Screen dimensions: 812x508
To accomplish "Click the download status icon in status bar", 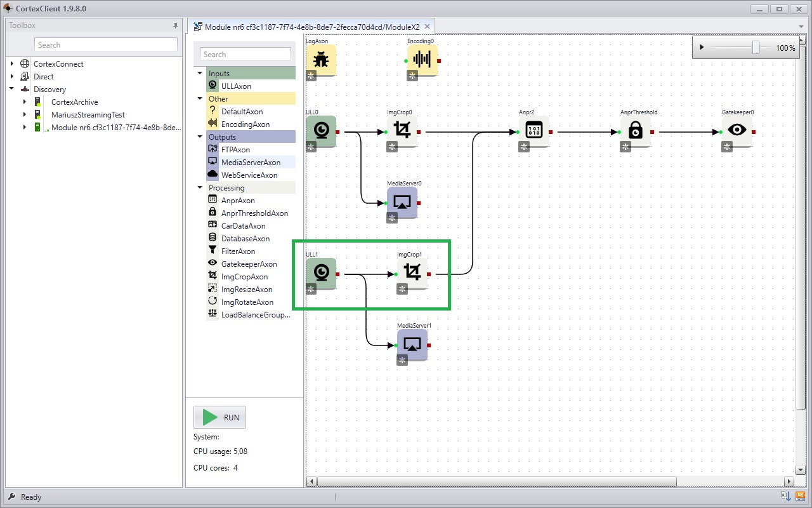I will point(786,496).
